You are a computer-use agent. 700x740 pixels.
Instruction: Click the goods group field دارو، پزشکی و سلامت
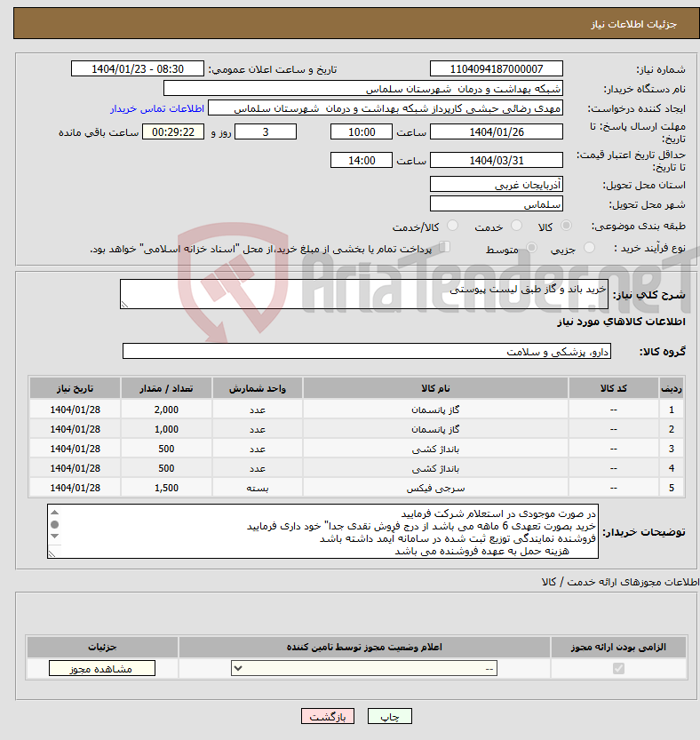367,351
